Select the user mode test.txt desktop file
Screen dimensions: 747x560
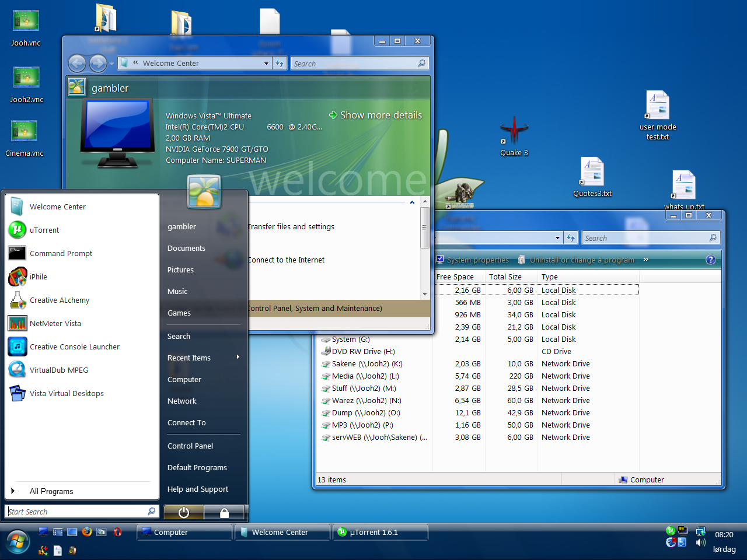tap(658, 116)
